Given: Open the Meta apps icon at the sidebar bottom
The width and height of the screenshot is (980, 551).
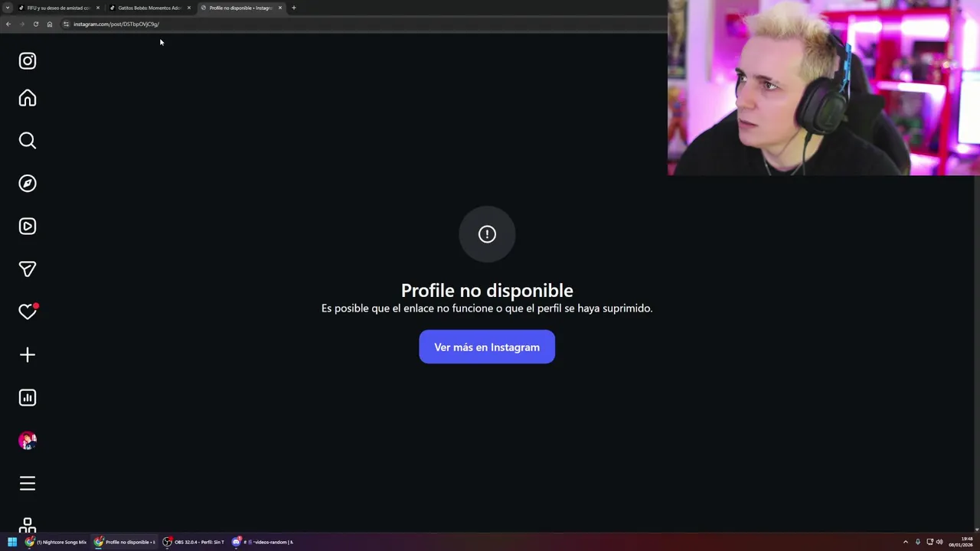Looking at the screenshot, I should click(28, 524).
